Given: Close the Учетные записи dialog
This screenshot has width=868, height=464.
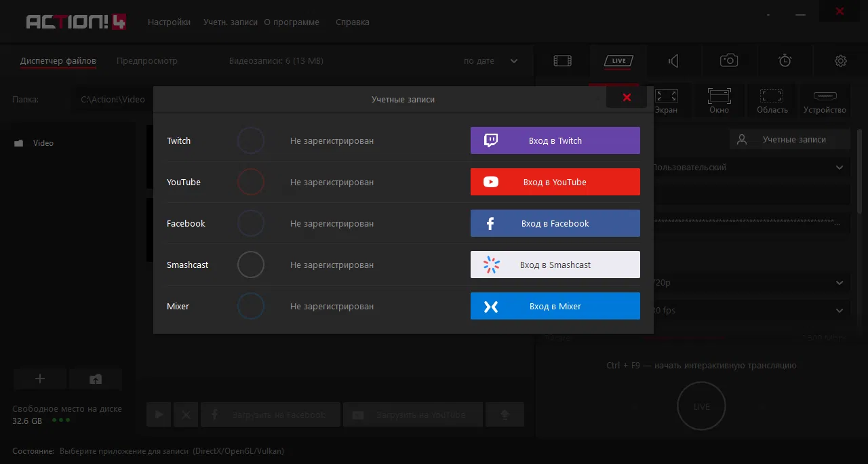Looking at the screenshot, I should tap(627, 98).
